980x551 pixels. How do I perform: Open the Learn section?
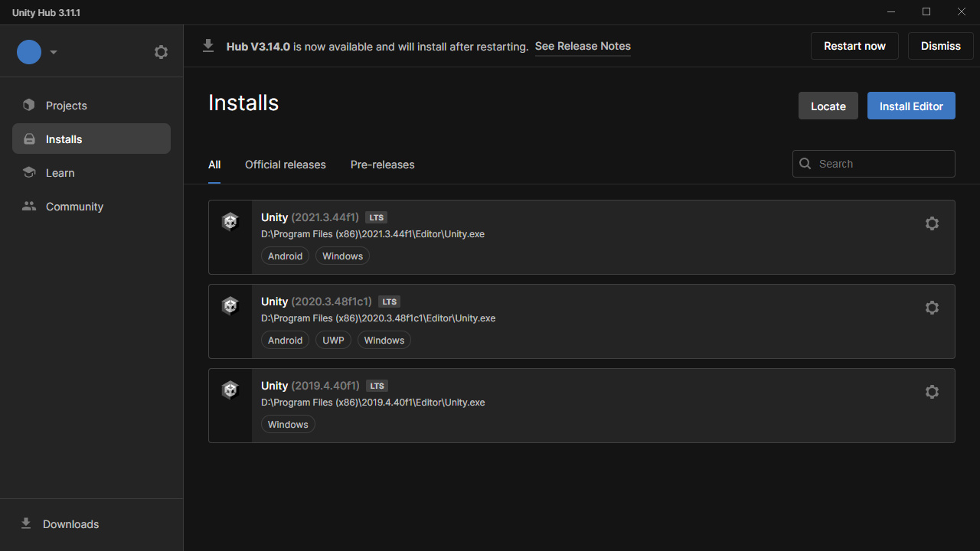coord(91,173)
